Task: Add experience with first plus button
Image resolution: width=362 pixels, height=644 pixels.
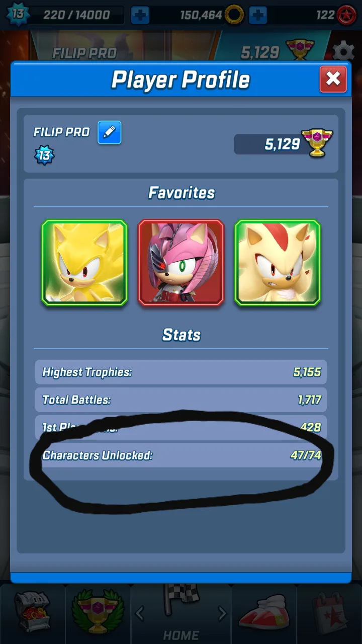Action: (140, 15)
